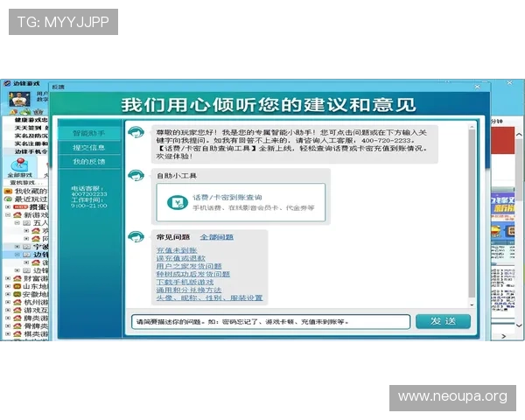Click the icon beside 山东地
The width and height of the screenshot is (525, 420).
pyautogui.click(x=17, y=286)
